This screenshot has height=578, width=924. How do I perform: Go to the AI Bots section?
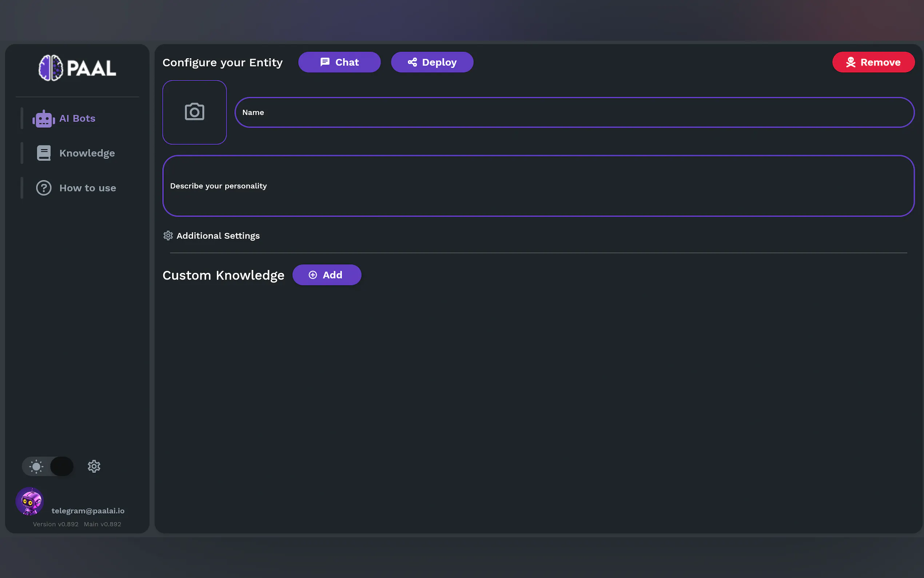77,119
